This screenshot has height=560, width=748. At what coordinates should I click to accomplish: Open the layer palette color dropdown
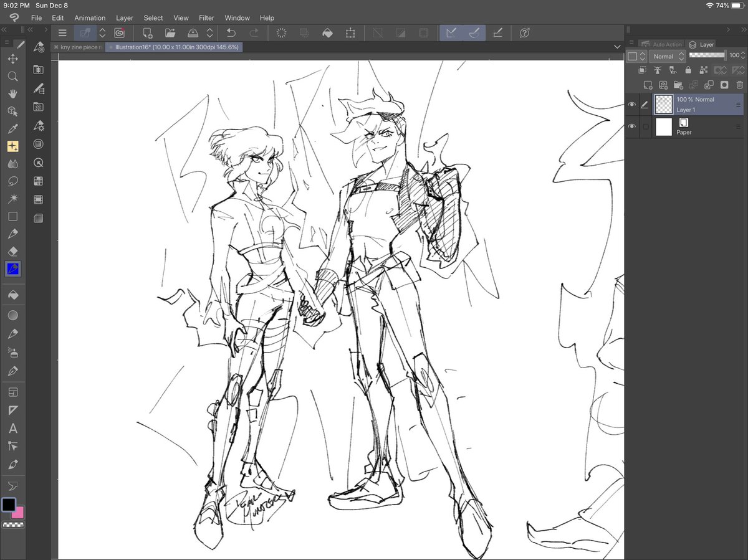tap(636, 56)
